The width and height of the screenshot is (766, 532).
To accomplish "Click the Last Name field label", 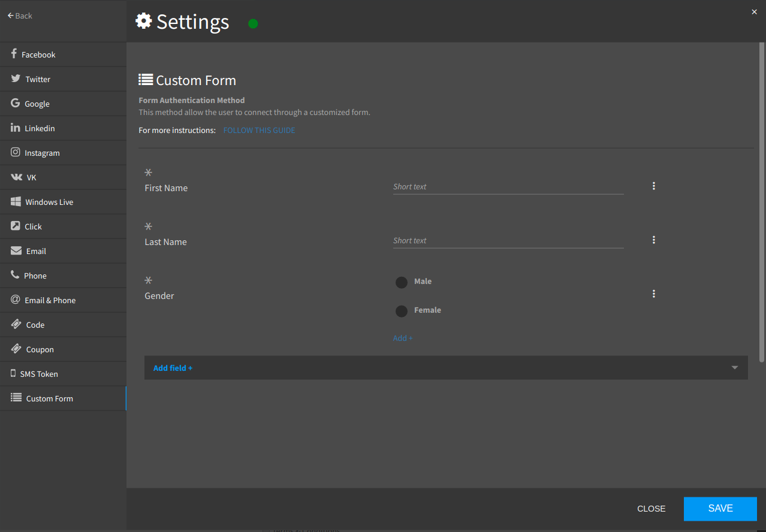I will click(x=165, y=242).
